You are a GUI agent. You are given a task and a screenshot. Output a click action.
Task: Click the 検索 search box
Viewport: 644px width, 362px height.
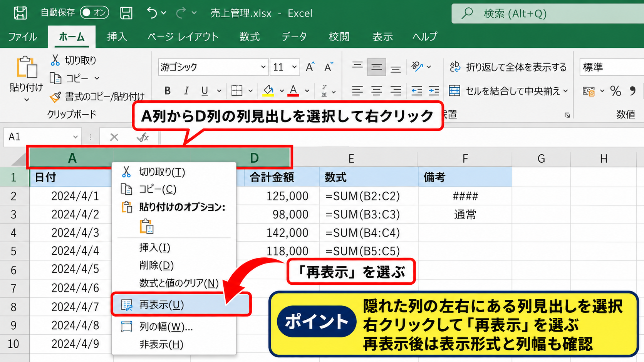[548, 14]
